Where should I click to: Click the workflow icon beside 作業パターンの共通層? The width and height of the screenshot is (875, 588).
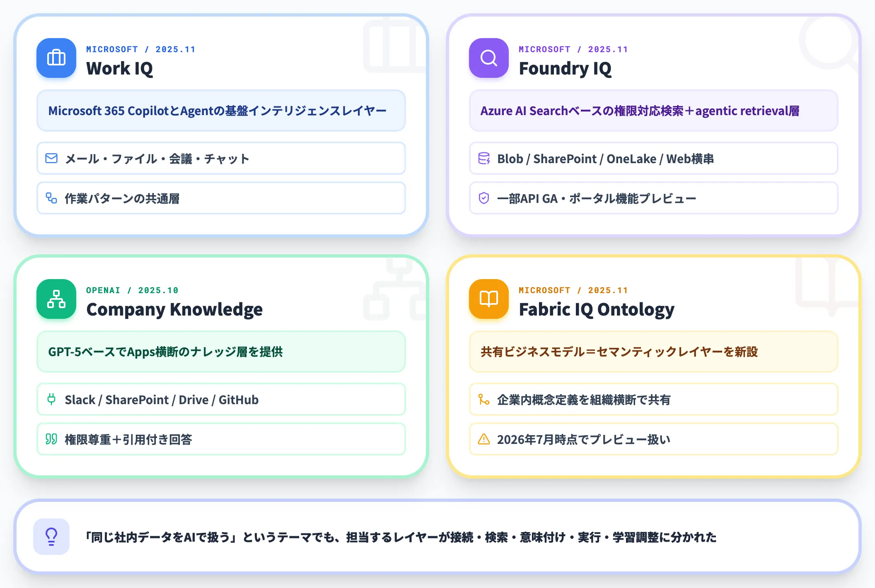51,198
